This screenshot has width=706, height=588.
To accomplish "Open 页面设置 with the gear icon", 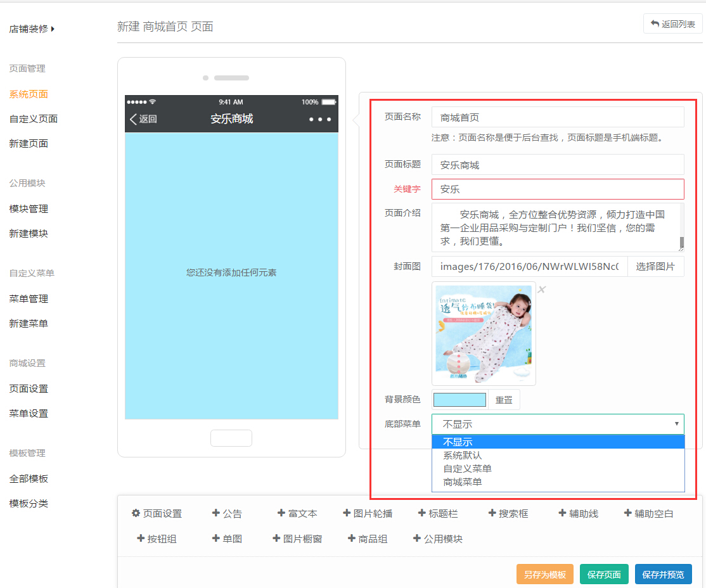I will tap(157, 513).
